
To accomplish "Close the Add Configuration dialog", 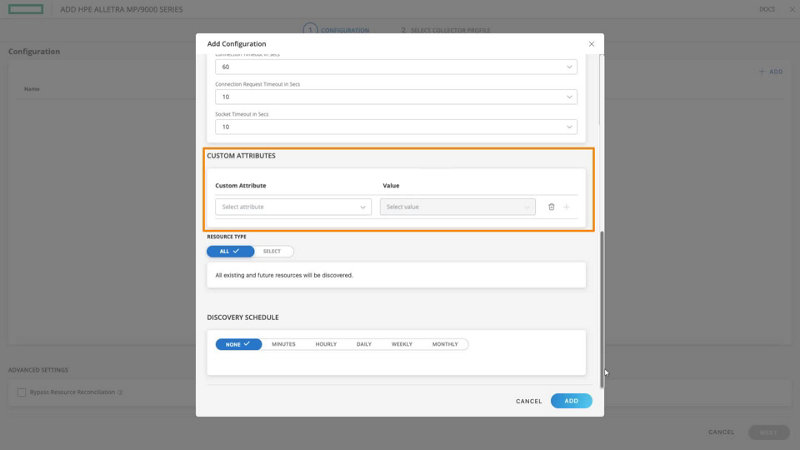I will pos(591,44).
